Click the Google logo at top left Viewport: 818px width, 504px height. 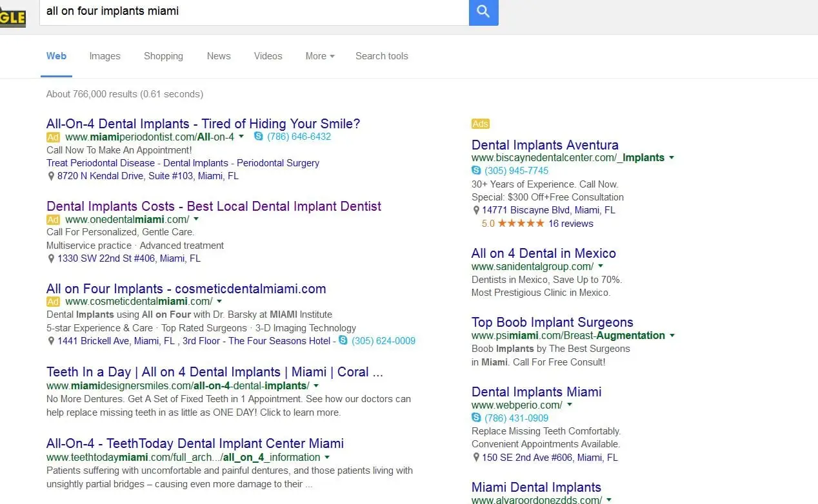[13, 16]
